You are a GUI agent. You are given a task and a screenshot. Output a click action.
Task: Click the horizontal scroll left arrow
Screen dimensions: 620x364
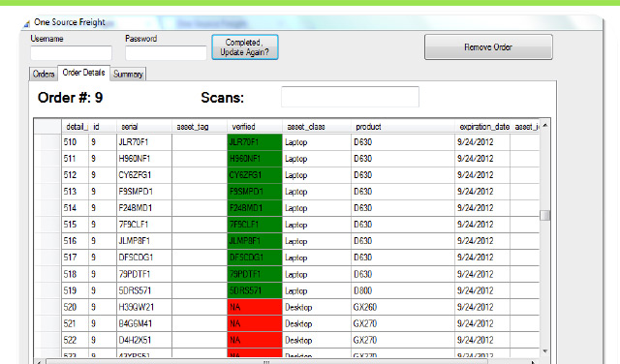pyautogui.click(x=39, y=362)
